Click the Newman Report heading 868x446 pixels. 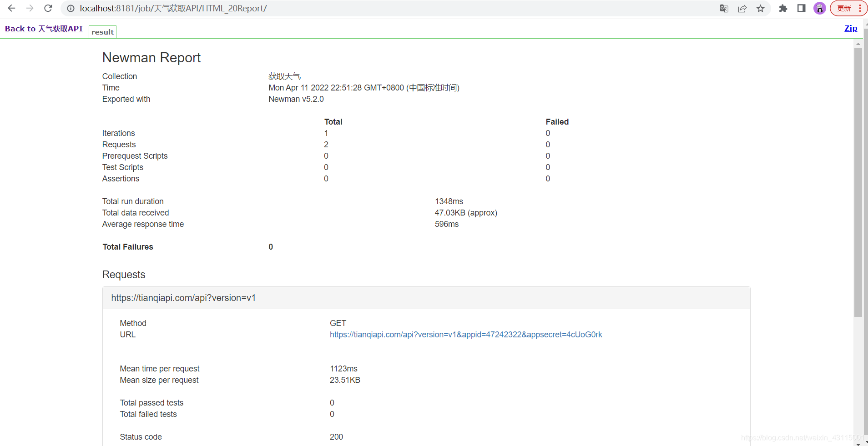[x=151, y=58]
